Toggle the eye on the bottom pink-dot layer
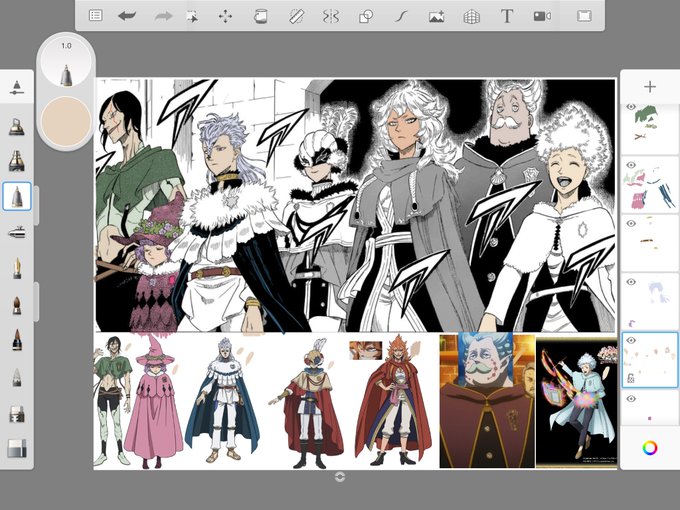Screen dimensions: 680x510 [x=631, y=399]
